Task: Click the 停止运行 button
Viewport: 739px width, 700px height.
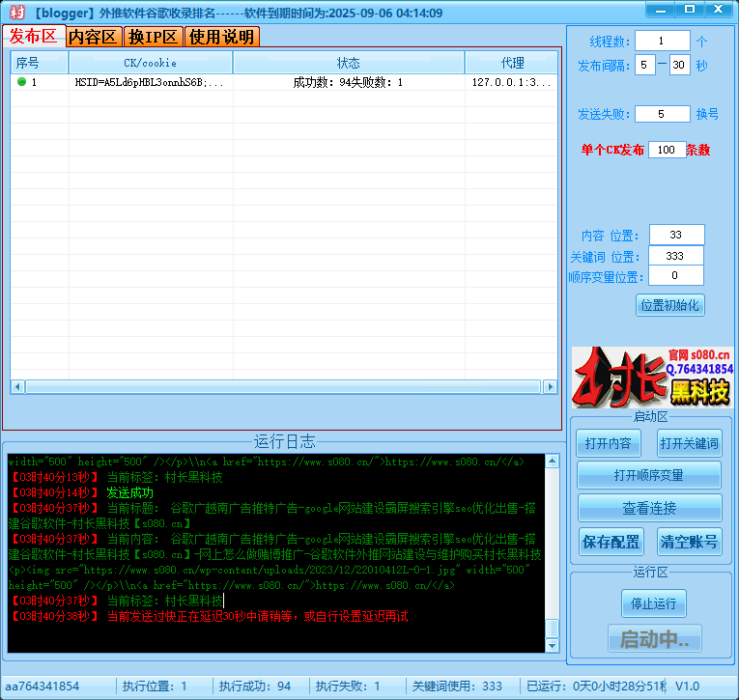Action: (x=653, y=603)
